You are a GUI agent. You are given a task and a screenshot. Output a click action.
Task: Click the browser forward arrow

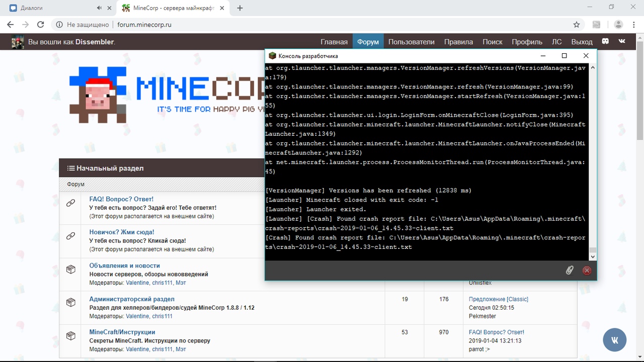coord(25,25)
